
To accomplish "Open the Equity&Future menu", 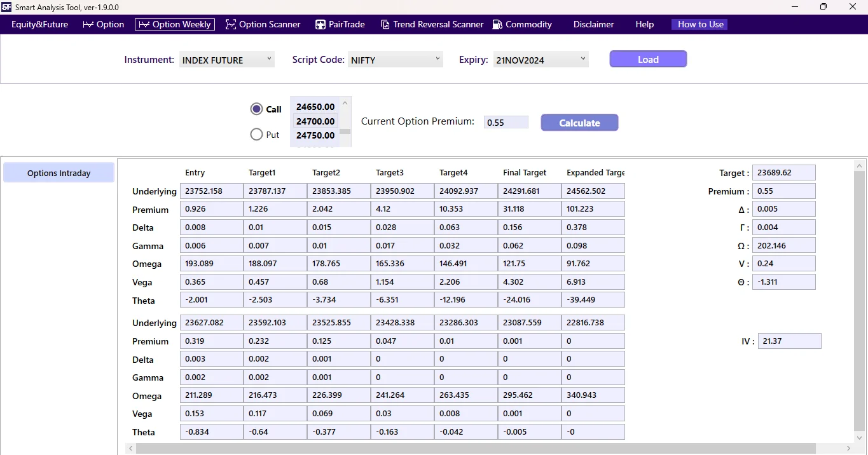I will [39, 24].
